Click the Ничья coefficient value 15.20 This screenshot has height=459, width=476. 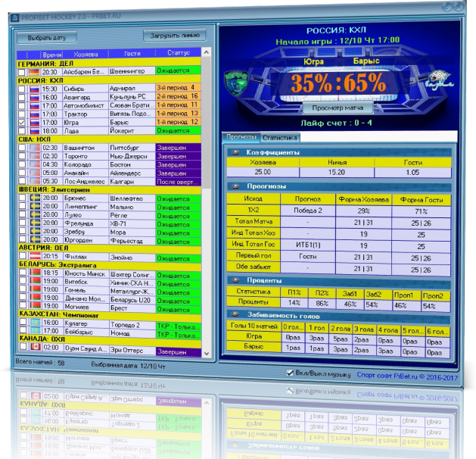click(x=337, y=172)
